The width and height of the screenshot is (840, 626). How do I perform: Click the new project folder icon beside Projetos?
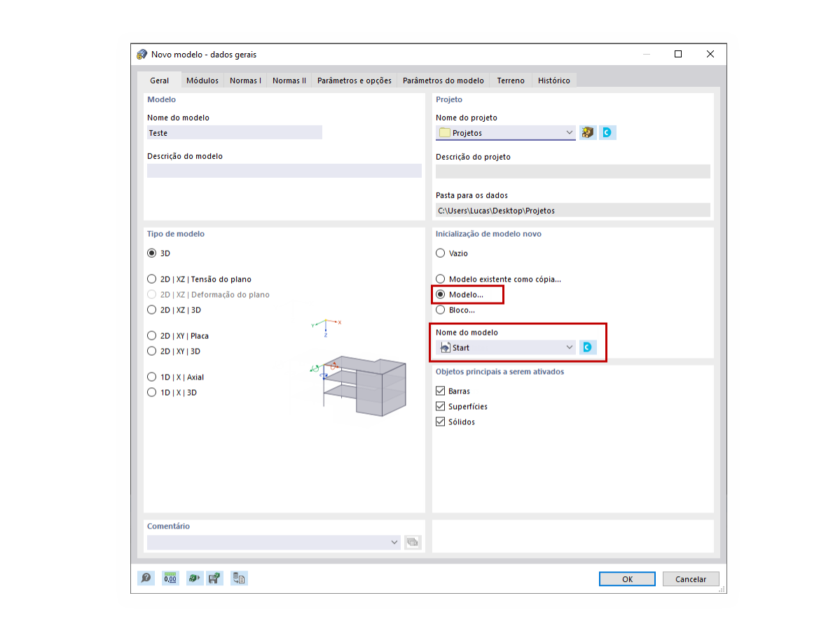tap(587, 132)
